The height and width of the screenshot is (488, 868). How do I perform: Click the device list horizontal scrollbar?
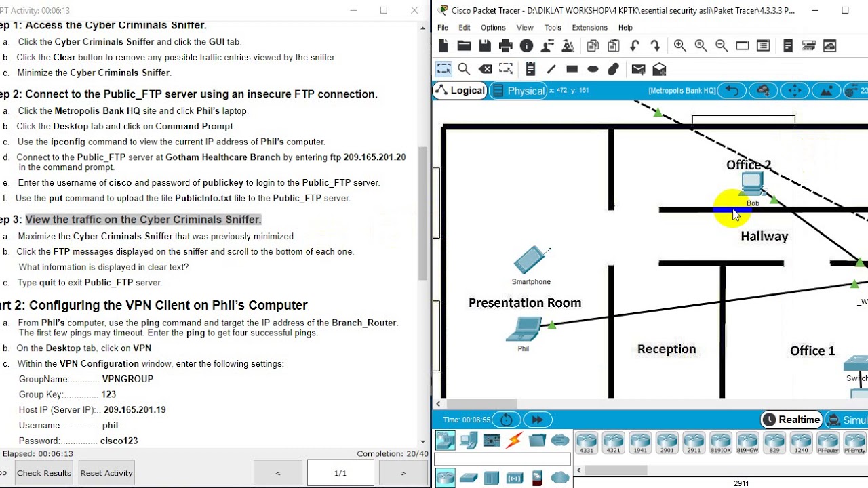click(616, 470)
